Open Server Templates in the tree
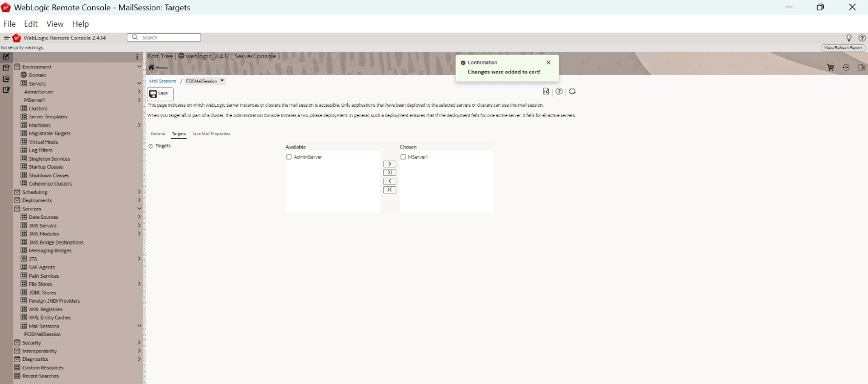 click(x=48, y=117)
